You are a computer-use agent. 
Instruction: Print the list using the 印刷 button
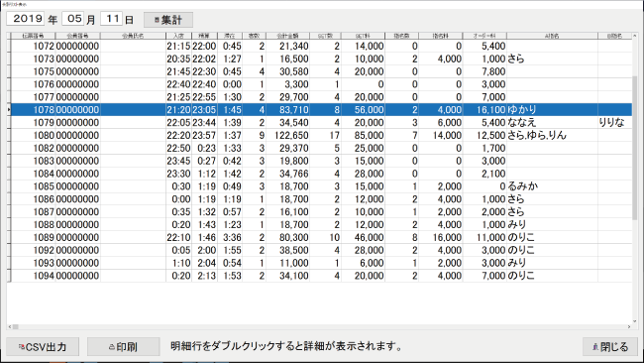[x=123, y=347]
